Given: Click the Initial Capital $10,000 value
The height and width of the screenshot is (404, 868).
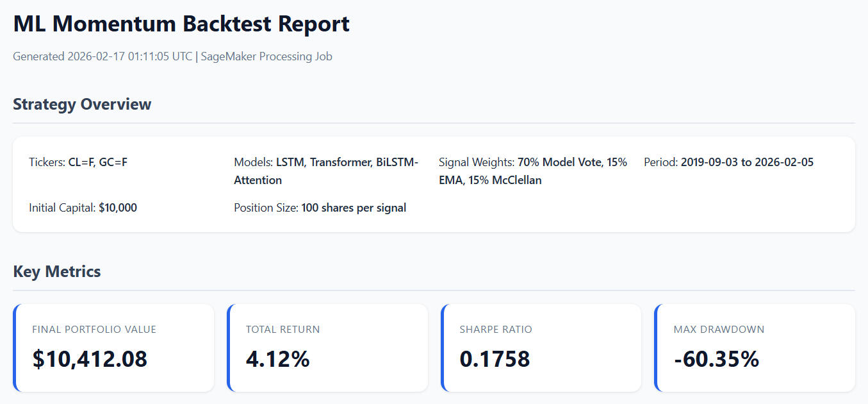Looking at the screenshot, I should (x=118, y=208).
